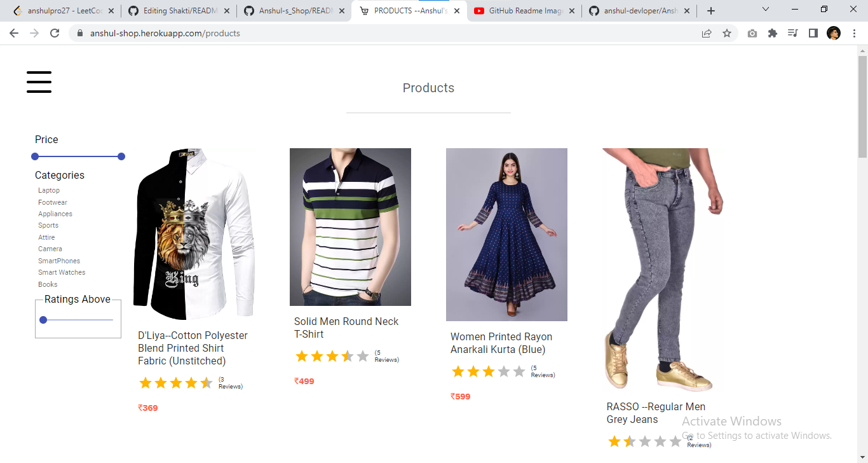Select the Footwear category
Viewport: 868px width, 463px height.
point(52,202)
